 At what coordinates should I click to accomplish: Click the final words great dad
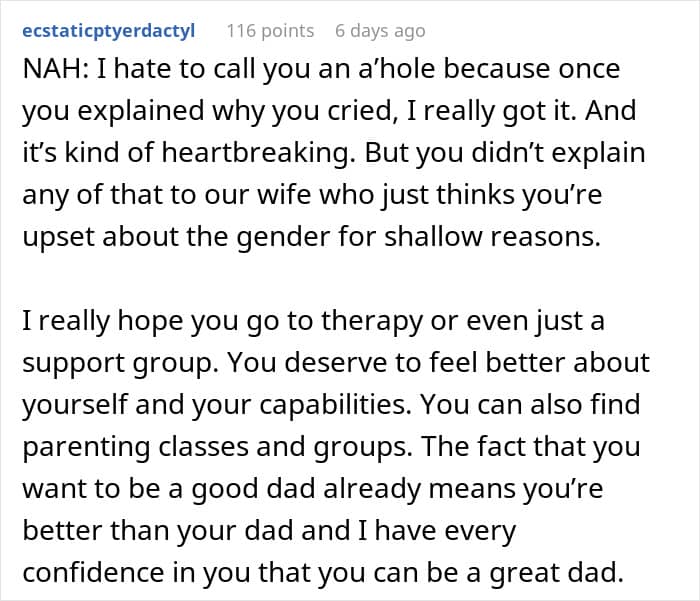pyautogui.click(x=556, y=572)
